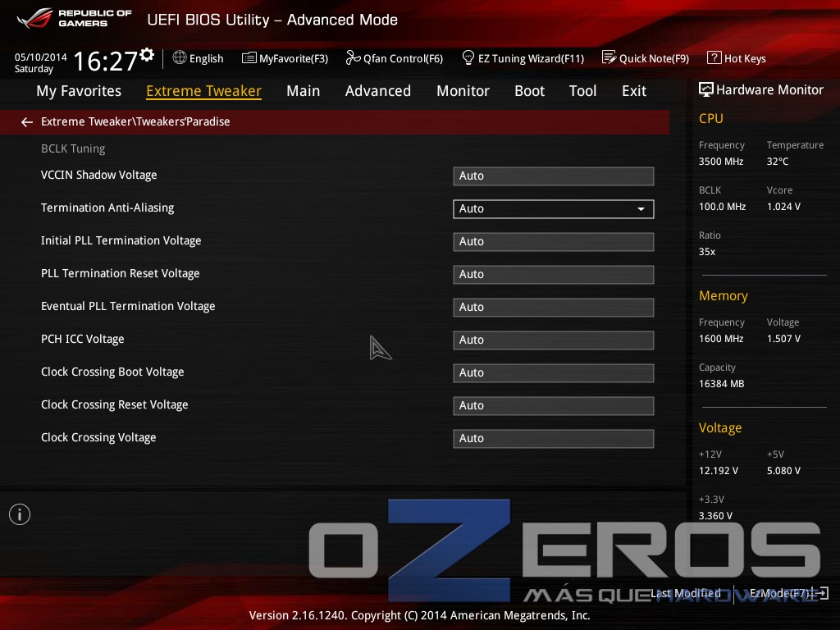Click the Republic of Gamers logo

click(74, 18)
